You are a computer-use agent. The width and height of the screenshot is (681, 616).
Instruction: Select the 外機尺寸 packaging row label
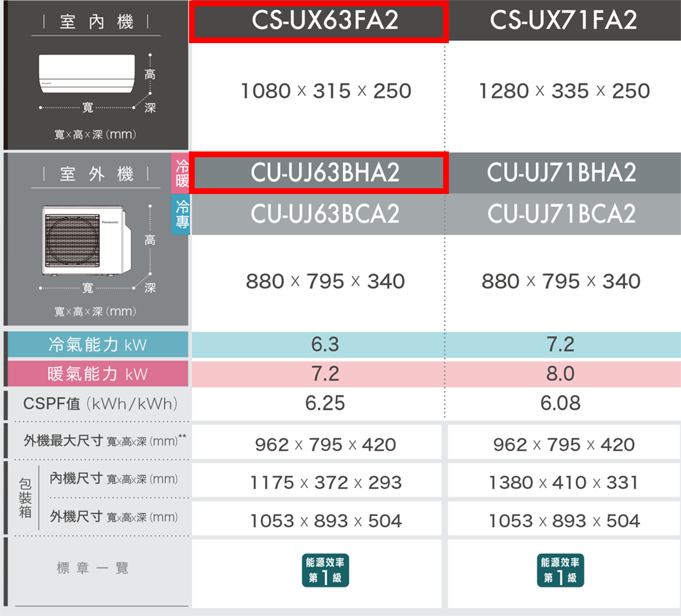[113, 517]
